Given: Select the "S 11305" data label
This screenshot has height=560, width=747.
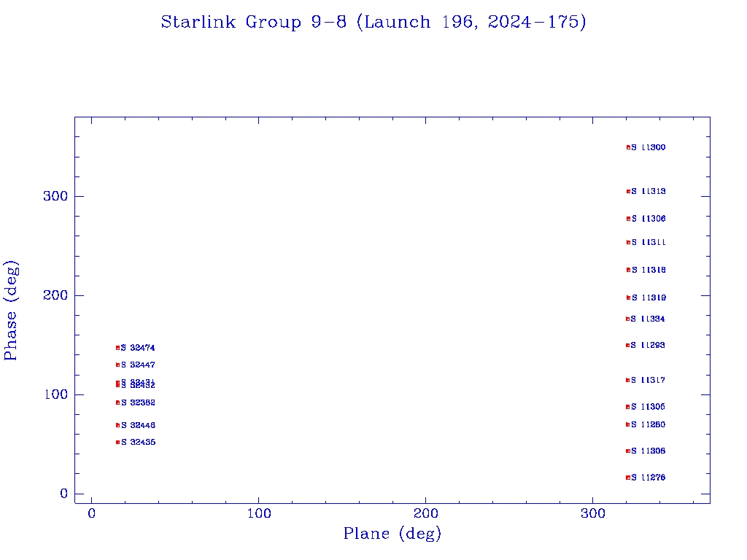Looking at the screenshot, I should pos(648,407).
